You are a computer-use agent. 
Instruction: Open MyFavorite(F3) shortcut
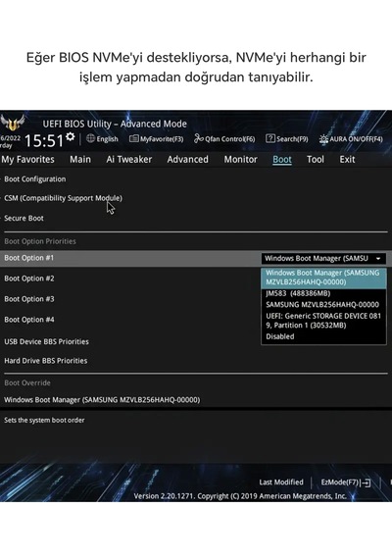click(x=157, y=138)
